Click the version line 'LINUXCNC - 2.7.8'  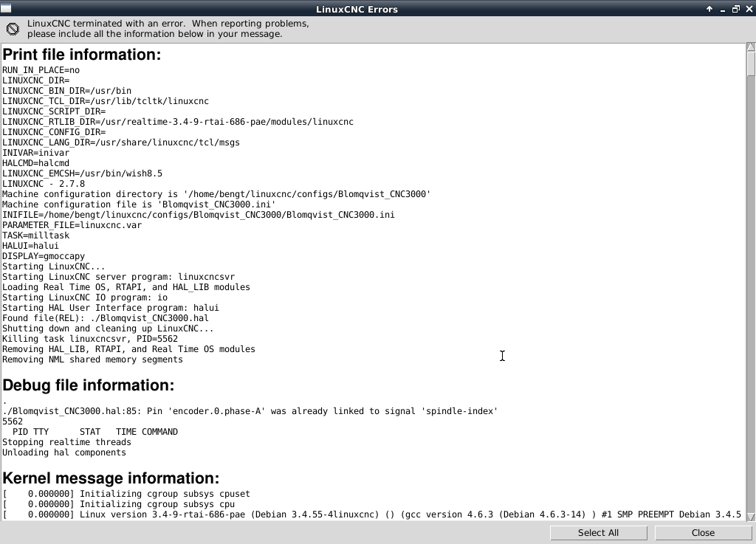44,184
